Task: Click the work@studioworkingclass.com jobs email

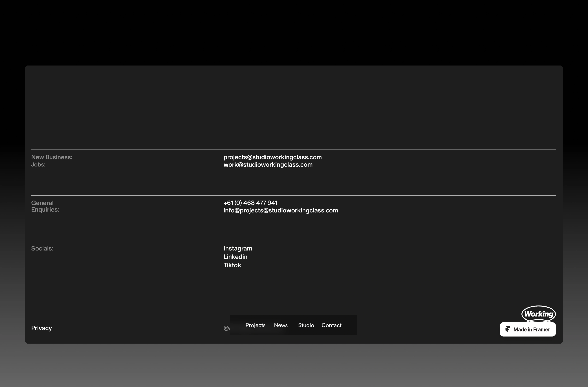Action: pyautogui.click(x=268, y=165)
